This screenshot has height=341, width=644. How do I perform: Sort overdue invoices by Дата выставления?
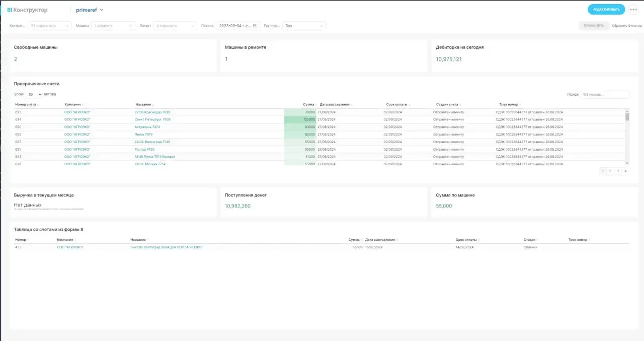point(336,104)
